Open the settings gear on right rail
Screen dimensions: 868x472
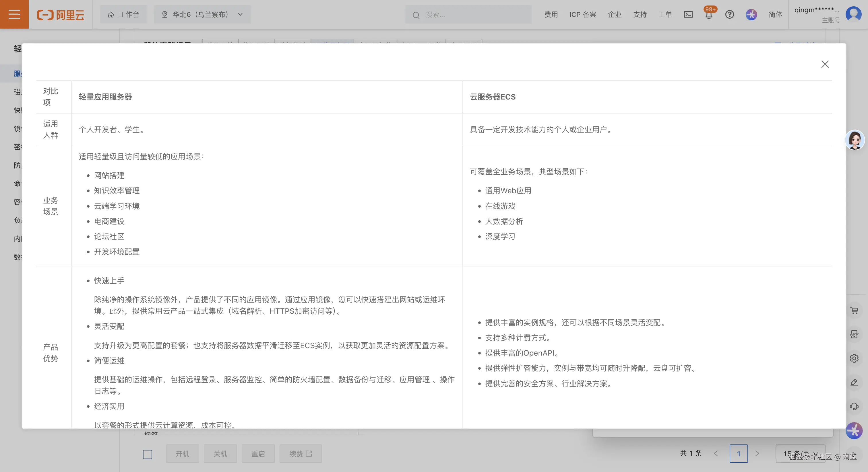(x=854, y=358)
